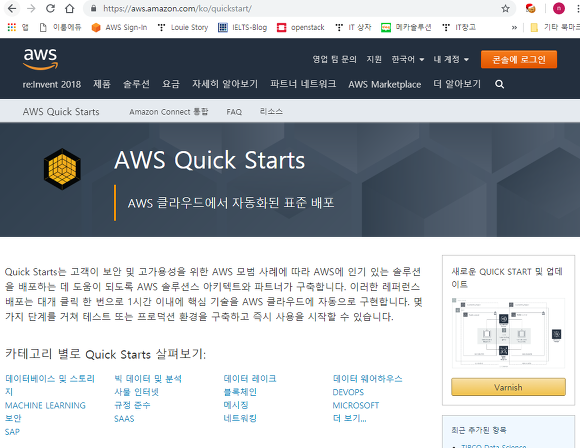Open the SAAS category link
The image size is (580, 448).
(124, 419)
